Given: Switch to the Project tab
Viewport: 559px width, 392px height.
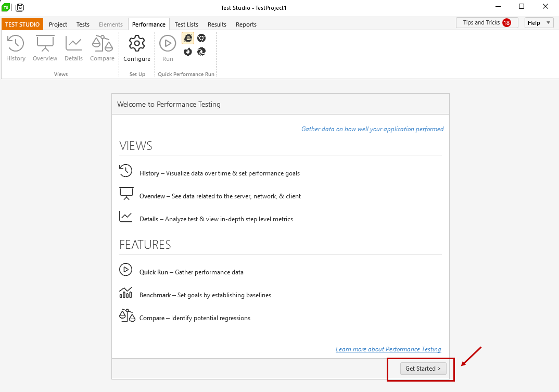Looking at the screenshot, I should coord(58,24).
